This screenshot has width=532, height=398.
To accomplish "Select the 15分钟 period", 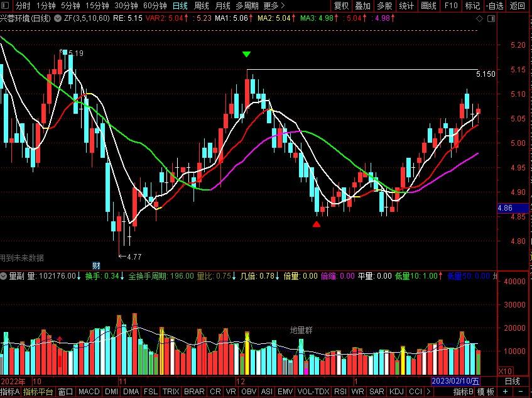I will [x=97, y=6].
